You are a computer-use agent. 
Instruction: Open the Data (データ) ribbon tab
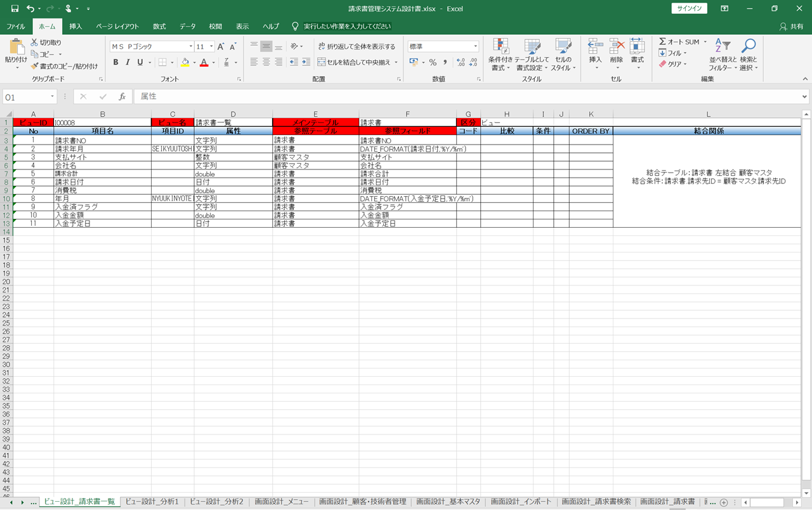188,27
